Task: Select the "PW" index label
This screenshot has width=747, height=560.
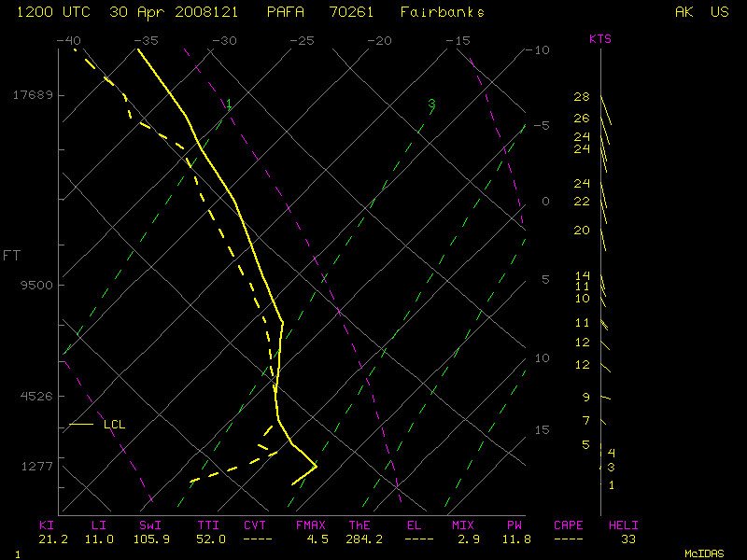Action: click(514, 525)
